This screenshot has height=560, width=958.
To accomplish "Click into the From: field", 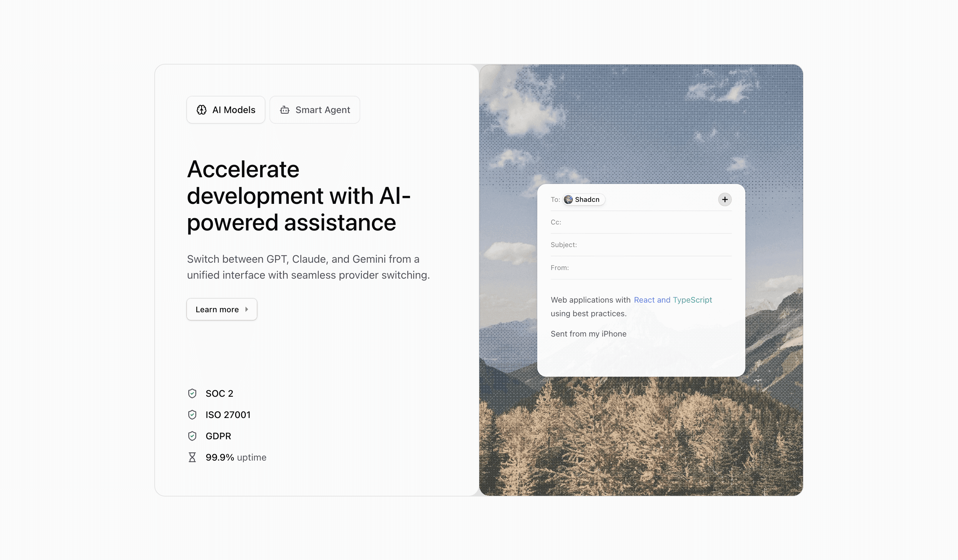I will [641, 268].
